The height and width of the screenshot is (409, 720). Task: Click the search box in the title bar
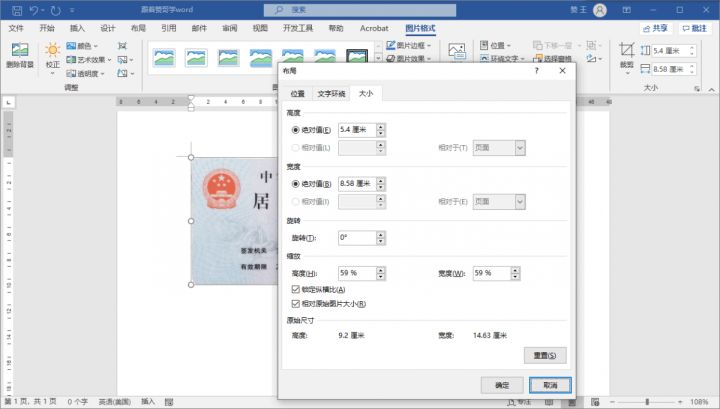tap(360, 10)
